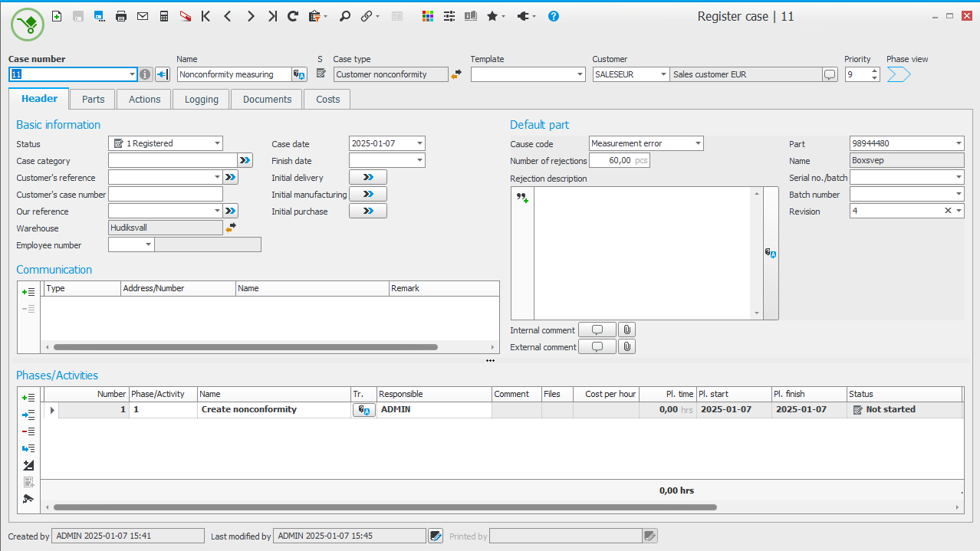This screenshot has width=980, height=551.
Task: Click the Refresh icon in toolbar
Action: 292,16
